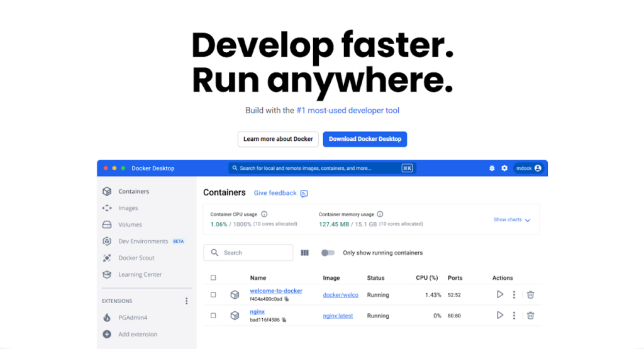The image size is (644, 349).
Task: Click the Name column header
Action: tap(258, 278)
